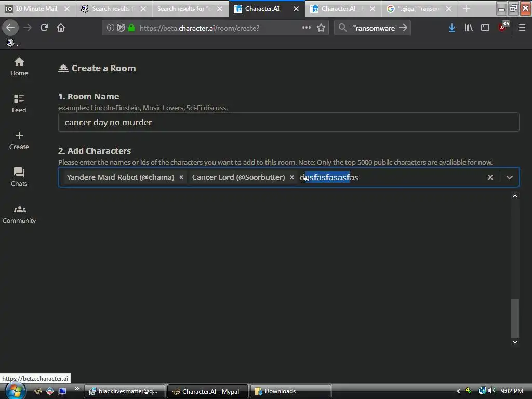Remove Yandere Maid Robot from the room
The width and height of the screenshot is (532, 399).
181,177
